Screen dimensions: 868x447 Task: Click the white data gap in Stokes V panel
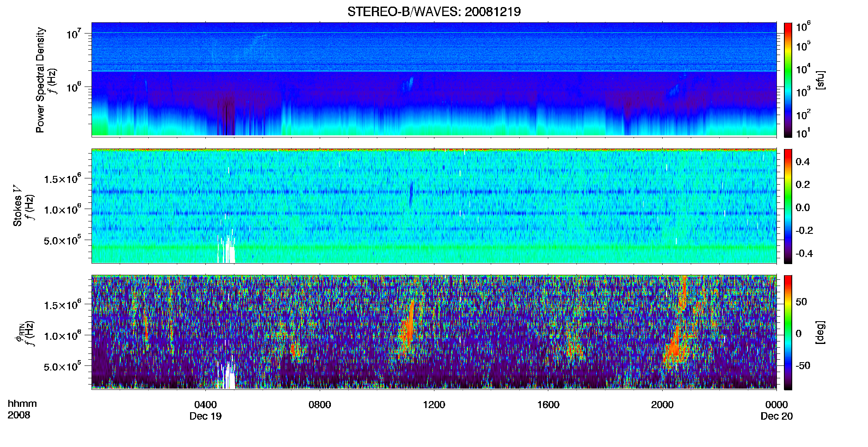point(226,249)
